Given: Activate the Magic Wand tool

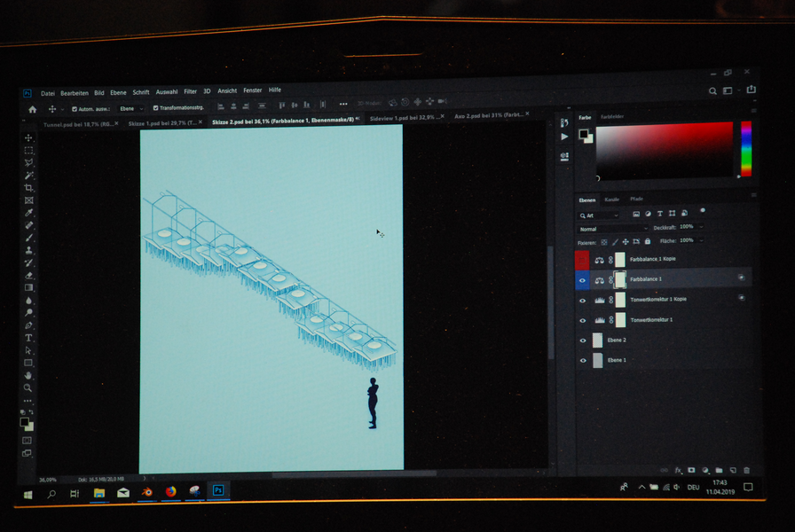Looking at the screenshot, I should click(x=28, y=176).
